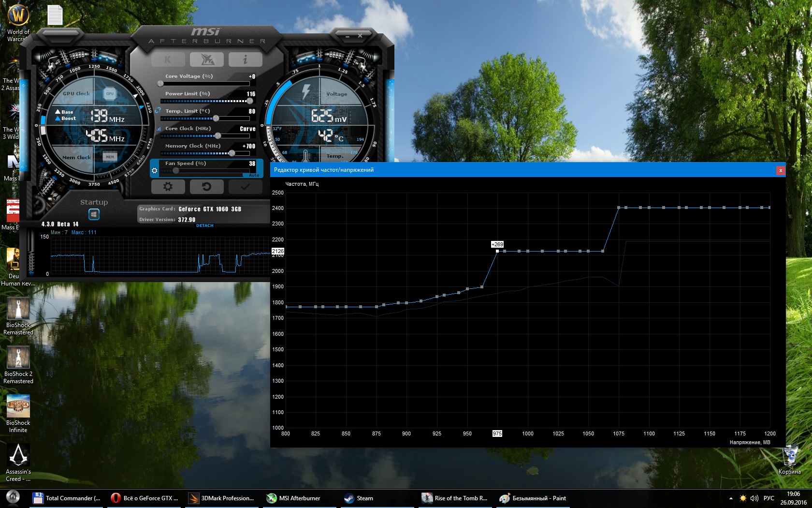Viewport: 812px width, 508px height.
Task: Toggle the power/temp limit link icon
Action: tap(158, 110)
